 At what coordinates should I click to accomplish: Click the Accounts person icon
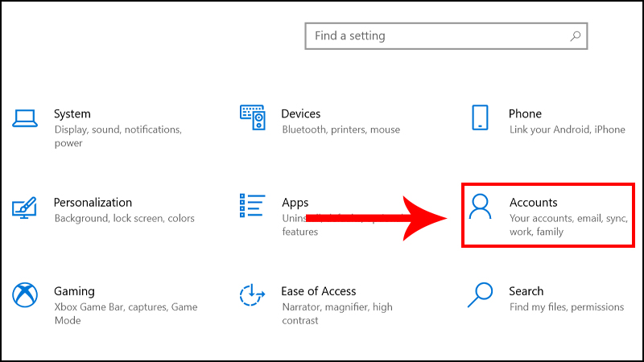point(481,207)
